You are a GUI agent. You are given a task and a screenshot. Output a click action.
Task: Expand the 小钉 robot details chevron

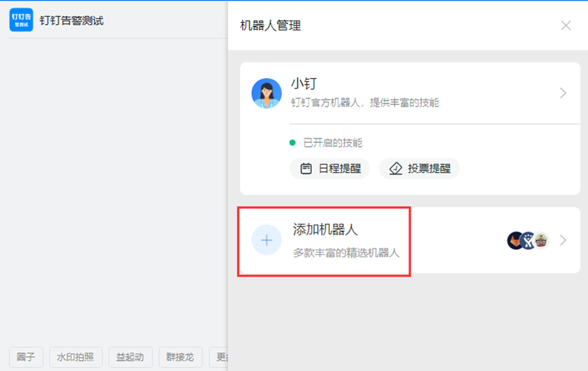pyautogui.click(x=563, y=93)
